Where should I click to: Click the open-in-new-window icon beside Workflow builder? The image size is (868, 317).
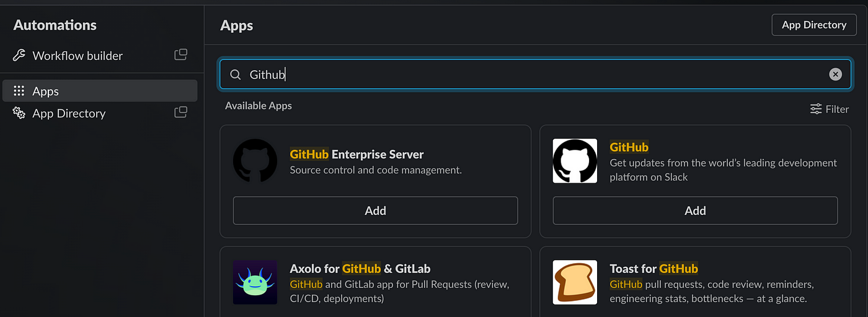(x=180, y=54)
